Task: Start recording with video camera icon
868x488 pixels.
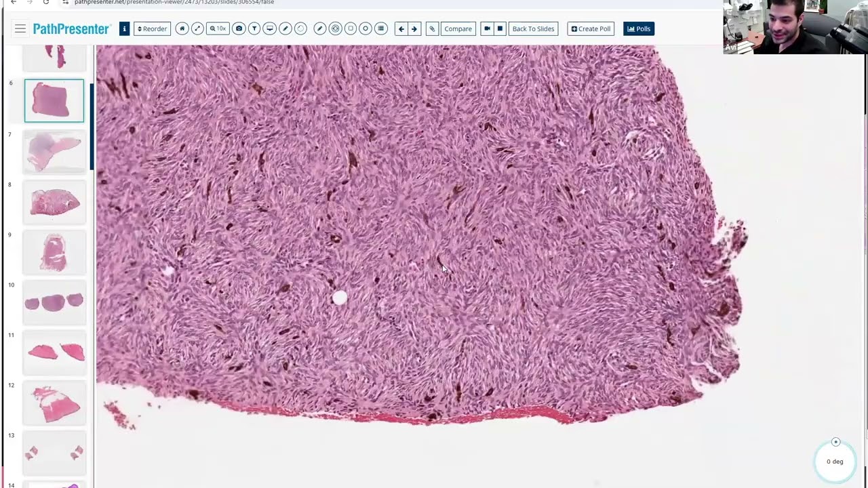Action: pos(487,28)
